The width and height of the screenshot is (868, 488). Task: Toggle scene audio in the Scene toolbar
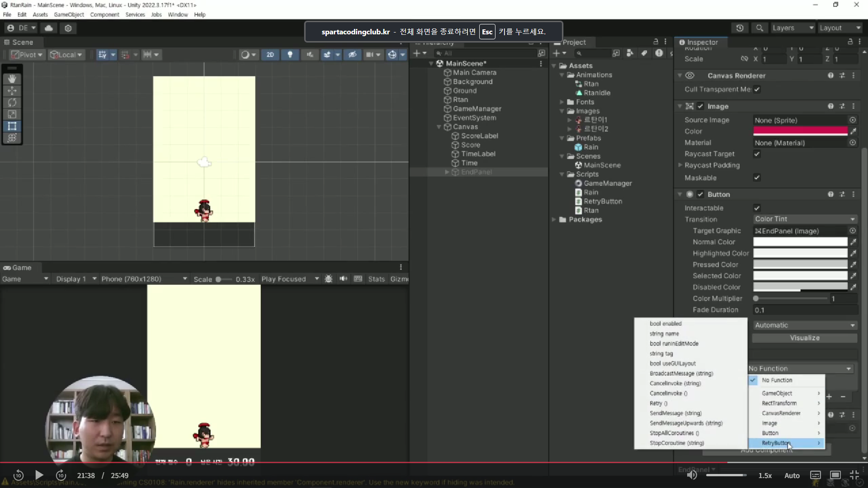coord(310,55)
